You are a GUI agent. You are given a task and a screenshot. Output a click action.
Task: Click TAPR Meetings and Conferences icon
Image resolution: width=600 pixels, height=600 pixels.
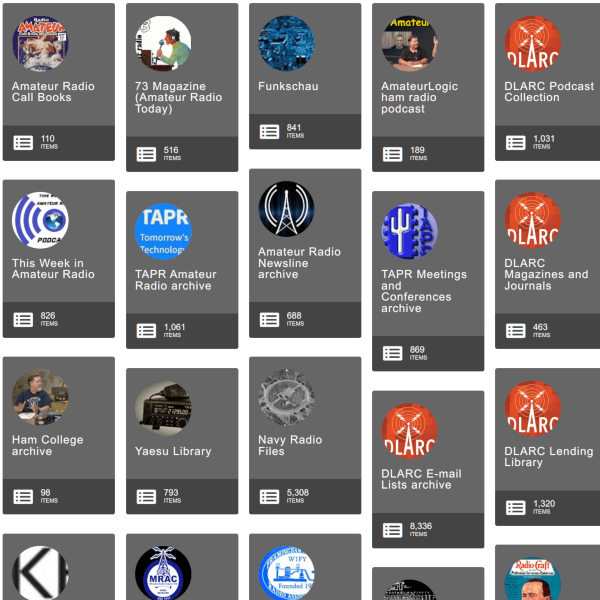click(x=410, y=232)
